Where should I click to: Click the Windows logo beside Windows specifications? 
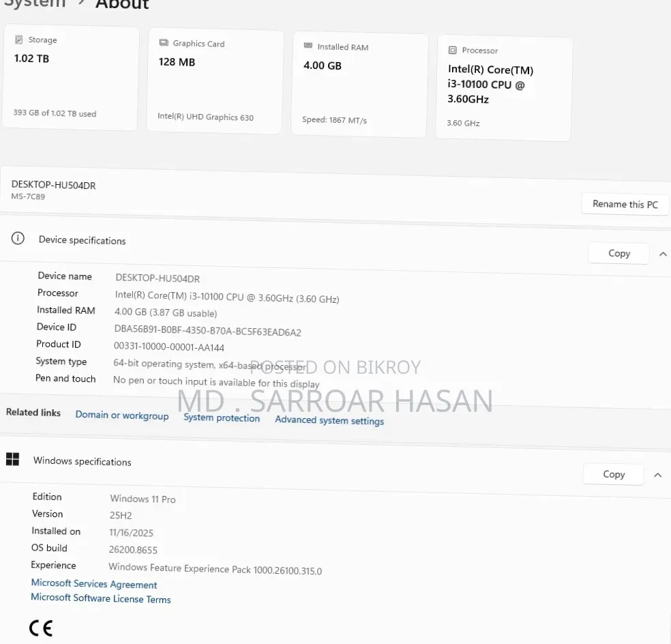coord(12,459)
